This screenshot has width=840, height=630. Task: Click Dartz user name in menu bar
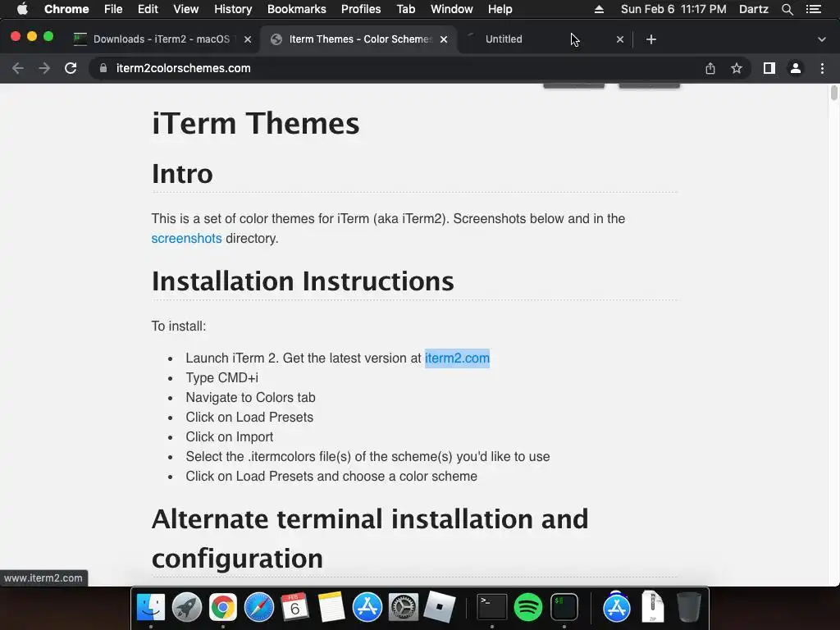[x=753, y=9]
